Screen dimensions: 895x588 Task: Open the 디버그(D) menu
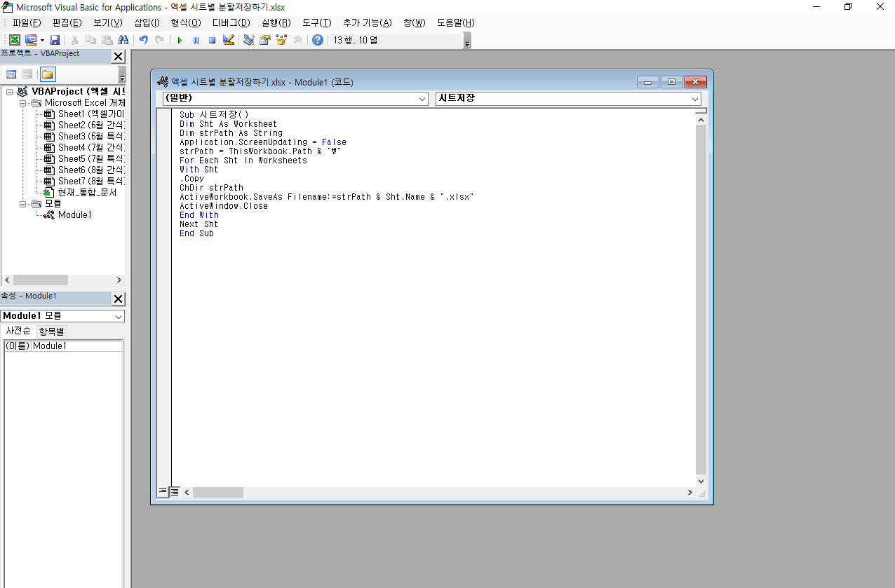coord(231,22)
